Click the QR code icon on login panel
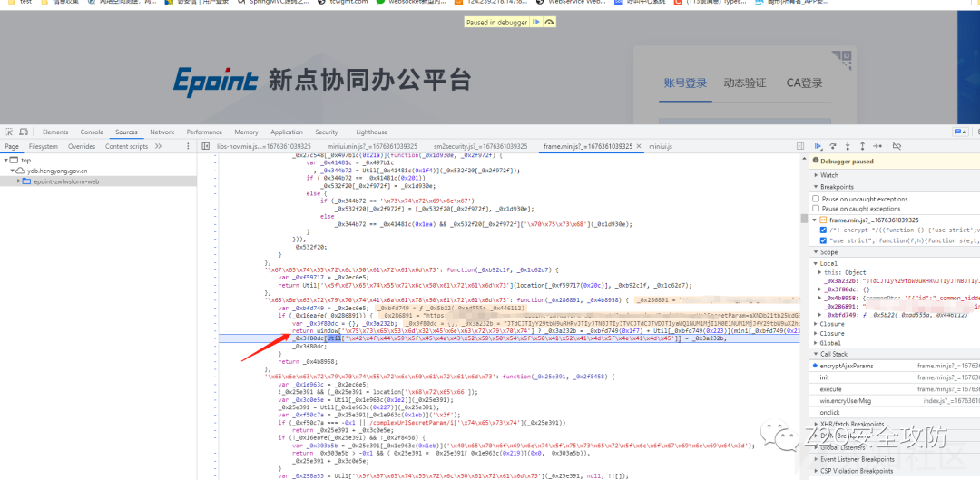Image resolution: width=980 pixels, height=480 pixels. 842,59
